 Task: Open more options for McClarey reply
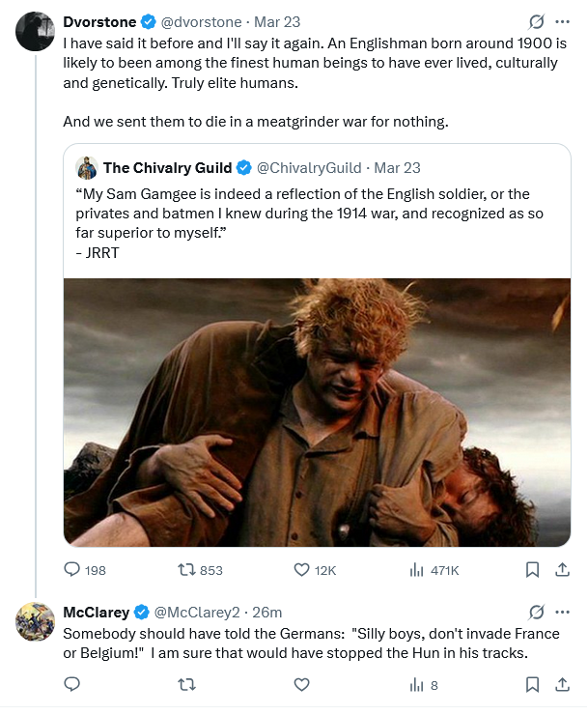tap(562, 612)
